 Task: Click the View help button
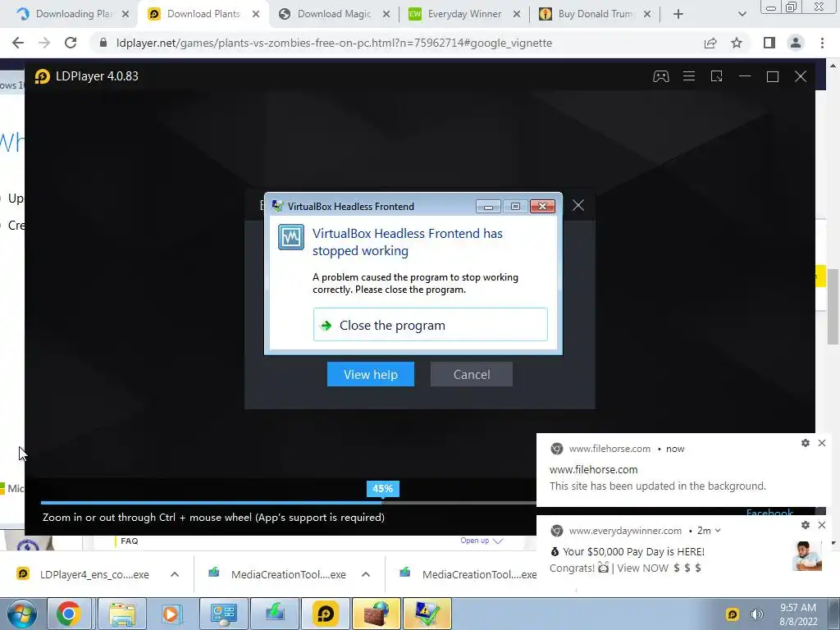coord(371,374)
